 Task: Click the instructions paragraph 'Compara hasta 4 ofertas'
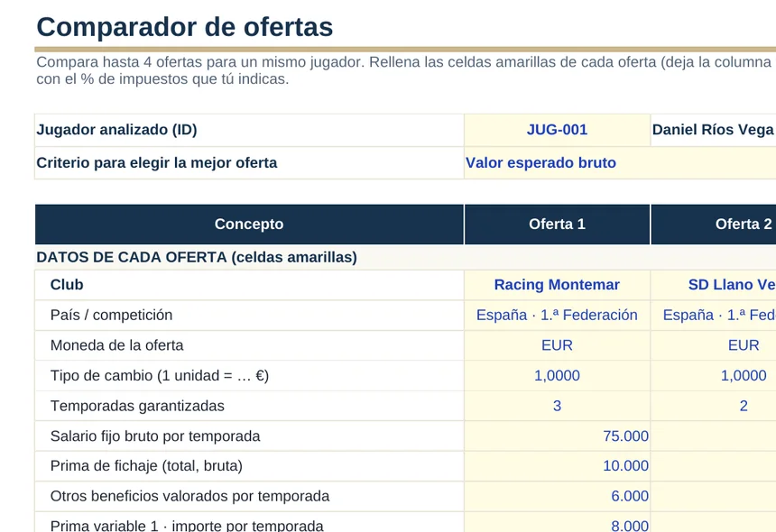(406, 70)
